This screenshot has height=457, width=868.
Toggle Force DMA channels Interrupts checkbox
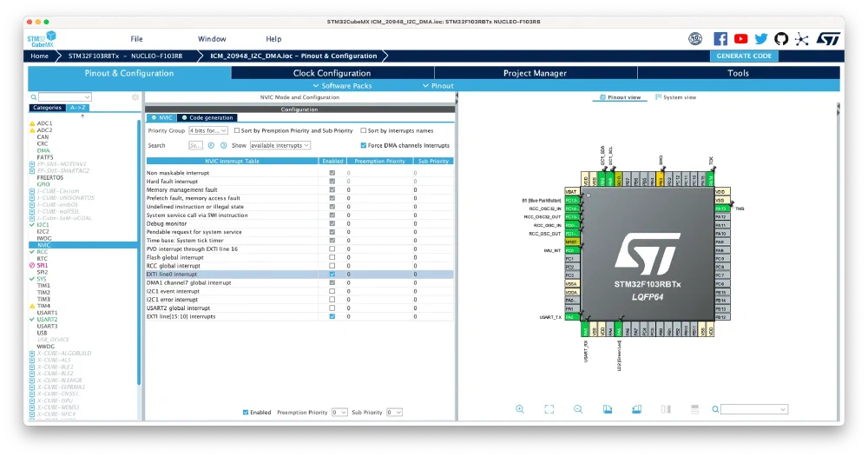click(x=364, y=145)
